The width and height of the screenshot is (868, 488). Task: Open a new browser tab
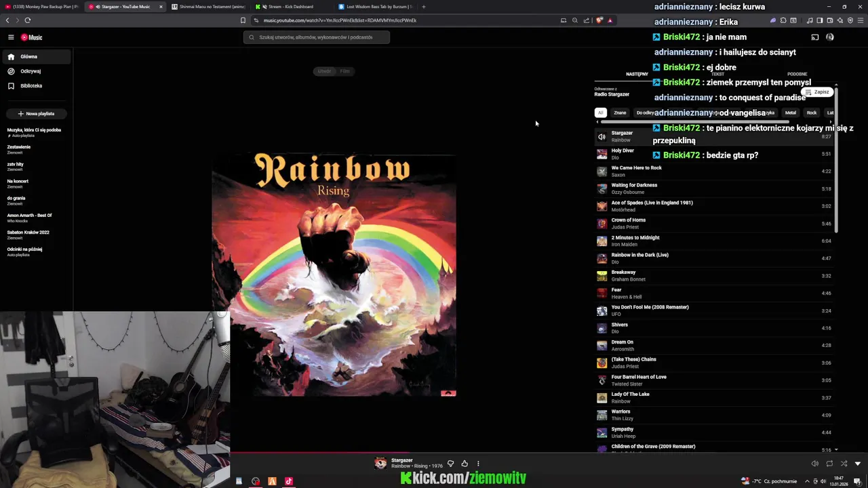coord(424,7)
